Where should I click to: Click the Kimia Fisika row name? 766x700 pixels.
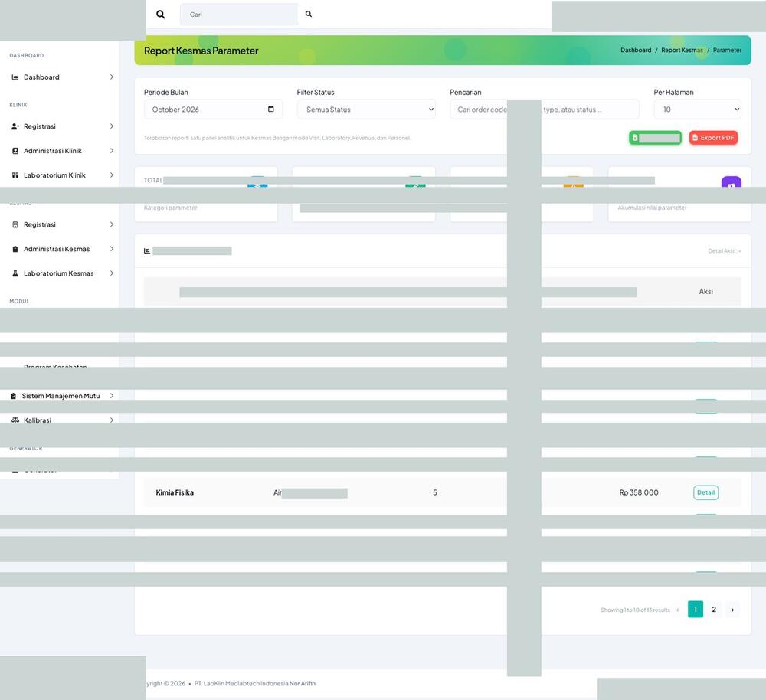coord(175,492)
